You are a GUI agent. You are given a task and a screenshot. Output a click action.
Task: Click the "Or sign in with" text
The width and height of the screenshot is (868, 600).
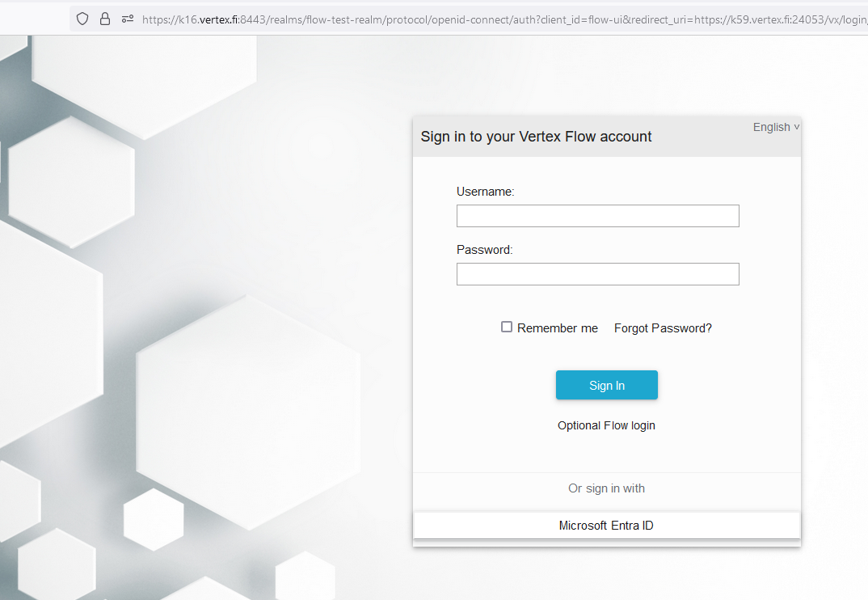(606, 488)
